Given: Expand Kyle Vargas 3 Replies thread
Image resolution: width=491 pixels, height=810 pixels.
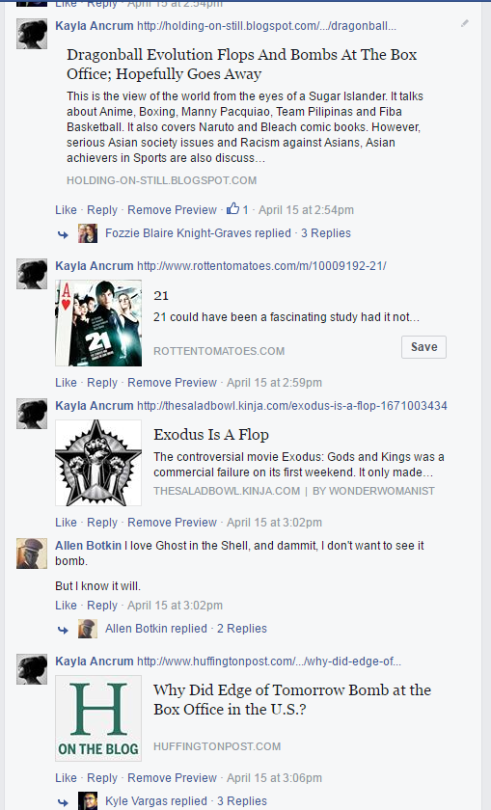Looking at the screenshot, I should tap(242, 801).
